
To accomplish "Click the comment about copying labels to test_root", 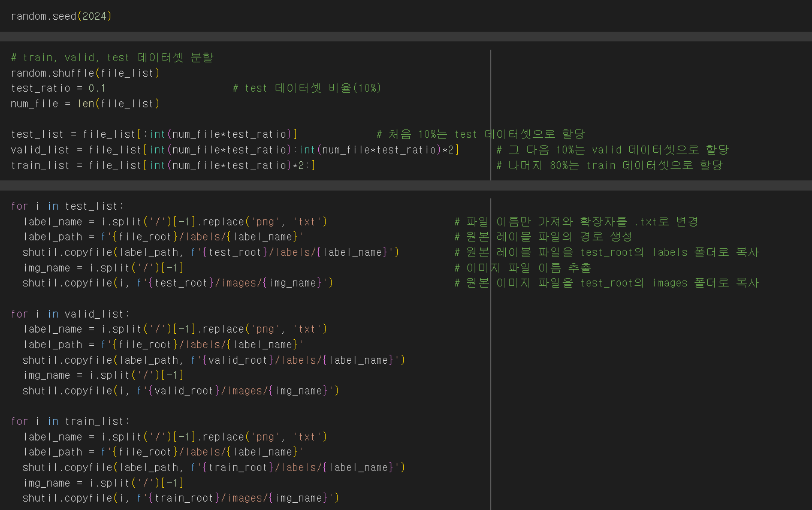I will pyautogui.click(x=606, y=252).
